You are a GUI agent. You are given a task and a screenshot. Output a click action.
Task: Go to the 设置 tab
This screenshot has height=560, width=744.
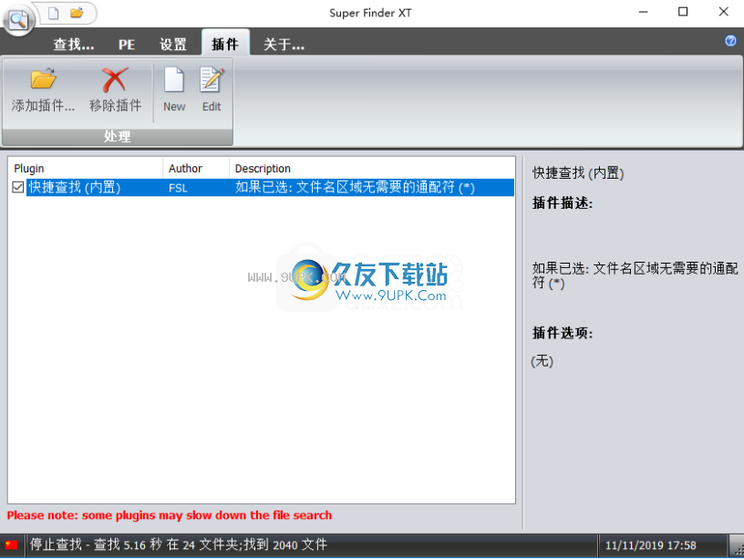(172, 45)
